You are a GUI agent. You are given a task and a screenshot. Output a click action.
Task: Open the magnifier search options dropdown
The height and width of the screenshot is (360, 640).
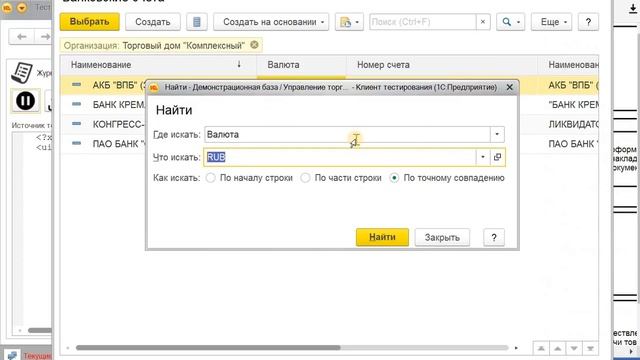tap(511, 22)
